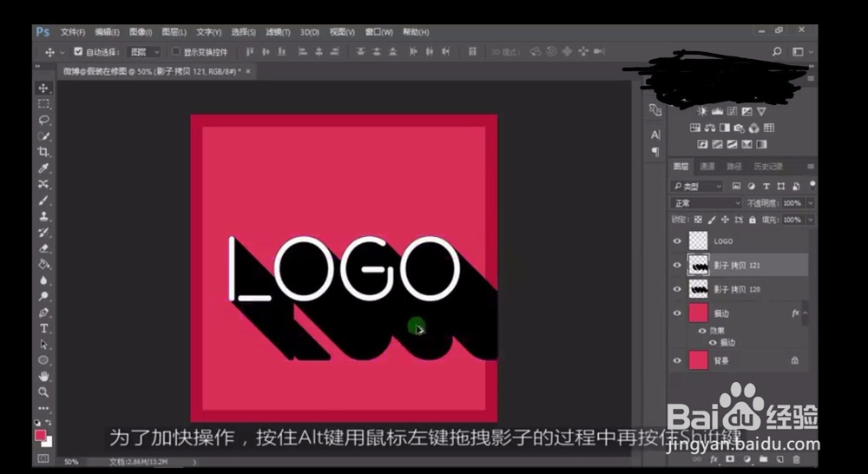Toggle the Auto-Select checkbox (自动选择)
Viewport: 868px width, 474px height.
(78, 51)
